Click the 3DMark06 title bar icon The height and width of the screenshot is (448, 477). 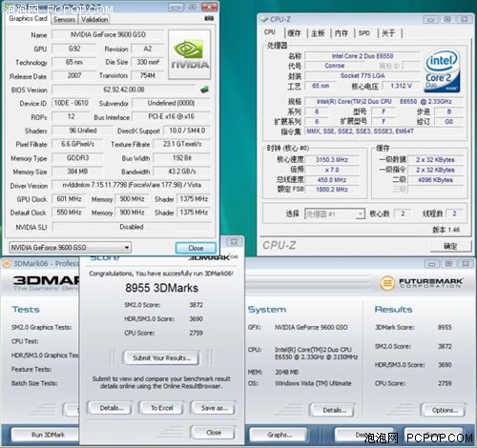coord(7,263)
